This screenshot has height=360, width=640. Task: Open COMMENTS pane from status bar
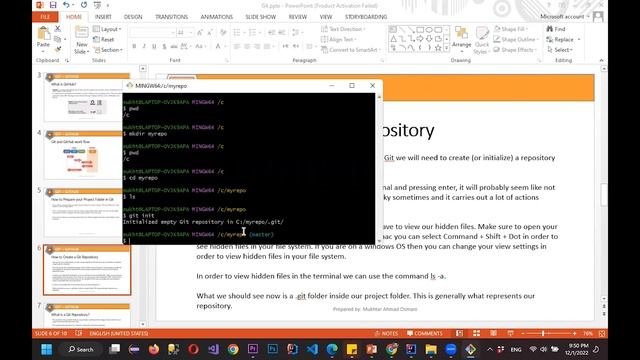[424, 333]
